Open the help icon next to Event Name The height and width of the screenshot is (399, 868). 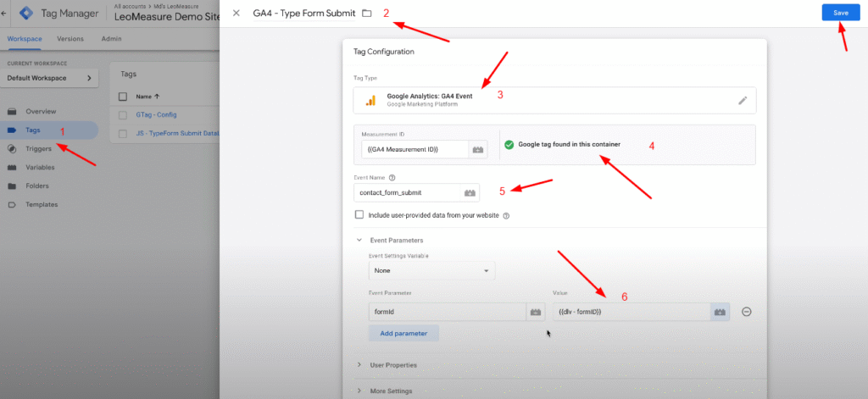coord(392,178)
